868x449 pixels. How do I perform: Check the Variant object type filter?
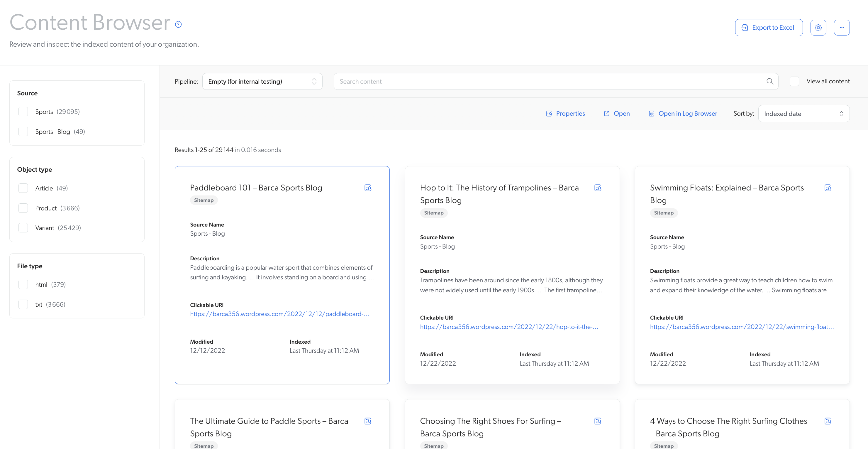tap(23, 228)
